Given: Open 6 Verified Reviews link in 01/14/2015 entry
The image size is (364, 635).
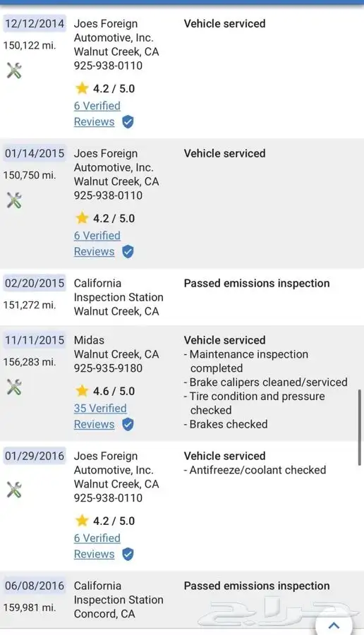Looking at the screenshot, I should (x=97, y=244).
